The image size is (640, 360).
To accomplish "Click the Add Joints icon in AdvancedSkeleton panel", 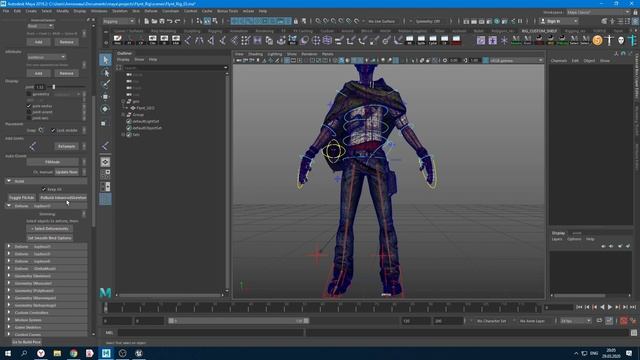I will pos(33,146).
